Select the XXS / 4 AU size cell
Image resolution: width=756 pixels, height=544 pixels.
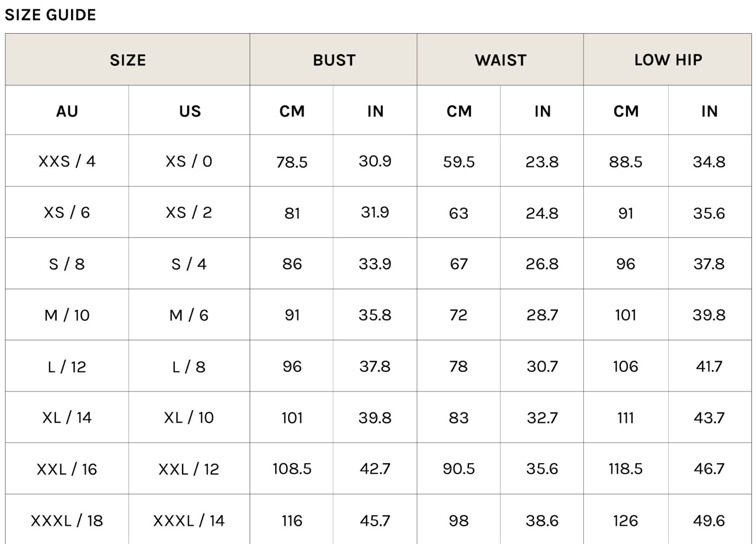click(67, 161)
